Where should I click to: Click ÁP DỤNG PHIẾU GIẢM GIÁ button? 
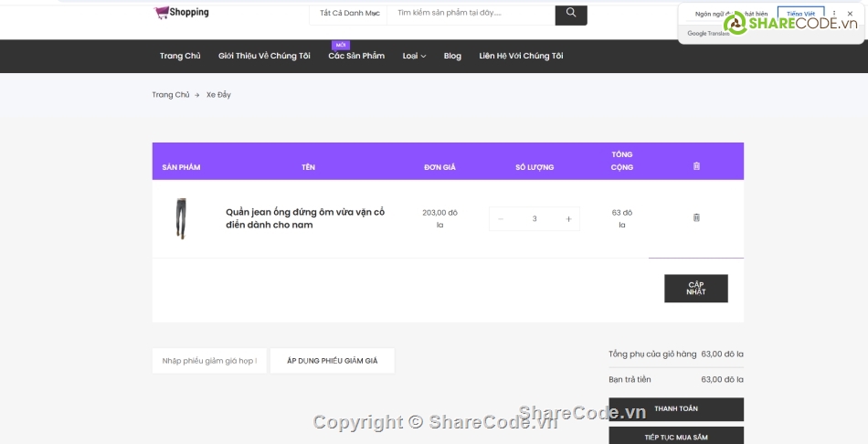(333, 361)
